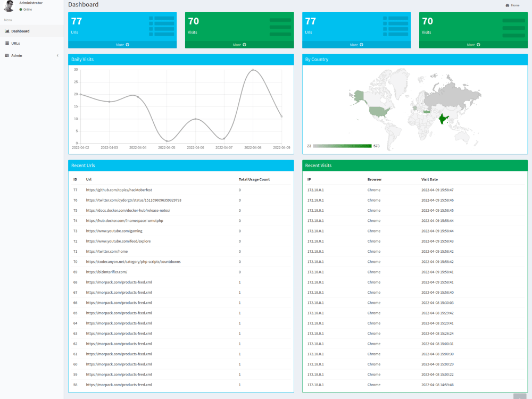Click the Administrator avatar picture

pyautogui.click(x=9, y=6)
